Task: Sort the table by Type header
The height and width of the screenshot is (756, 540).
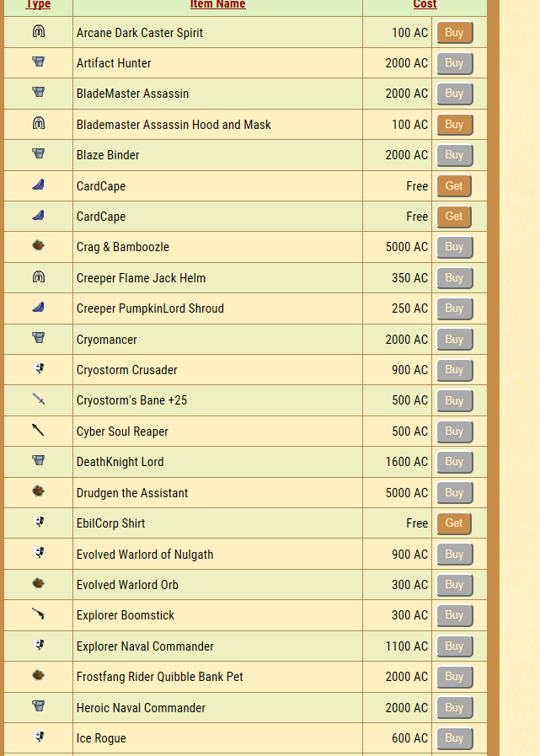Action: 38,4
